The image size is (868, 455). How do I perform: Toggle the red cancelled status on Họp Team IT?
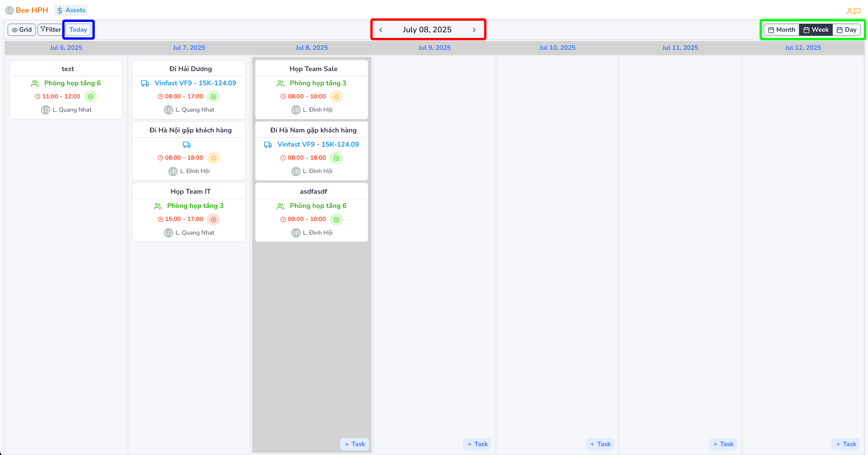coord(213,219)
